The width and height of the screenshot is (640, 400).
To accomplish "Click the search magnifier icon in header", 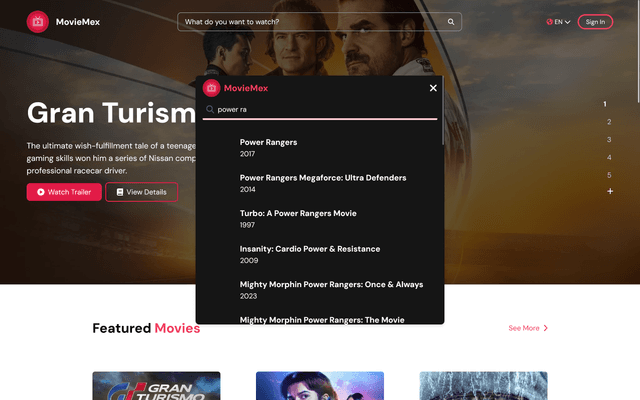I will [x=451, y=22].
